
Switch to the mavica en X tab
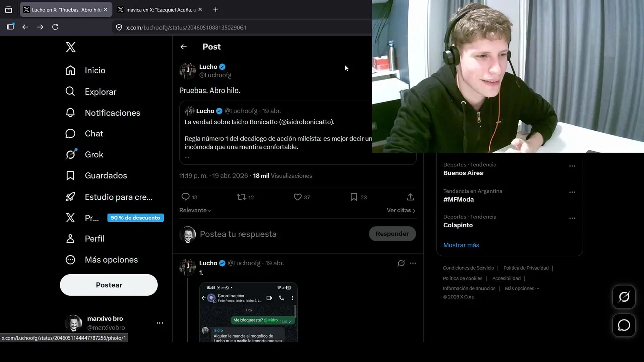pos(157,10)
